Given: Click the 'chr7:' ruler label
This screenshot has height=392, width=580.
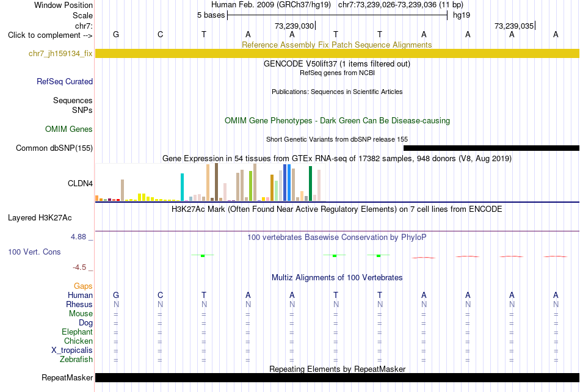Looking at the screenshot, I should click(84, 26).
